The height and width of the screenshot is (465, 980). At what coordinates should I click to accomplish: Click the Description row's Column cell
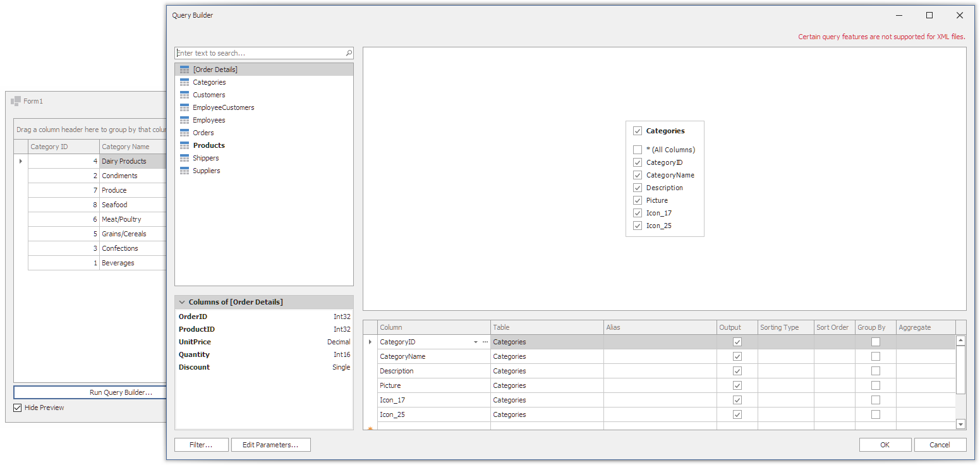434,371
